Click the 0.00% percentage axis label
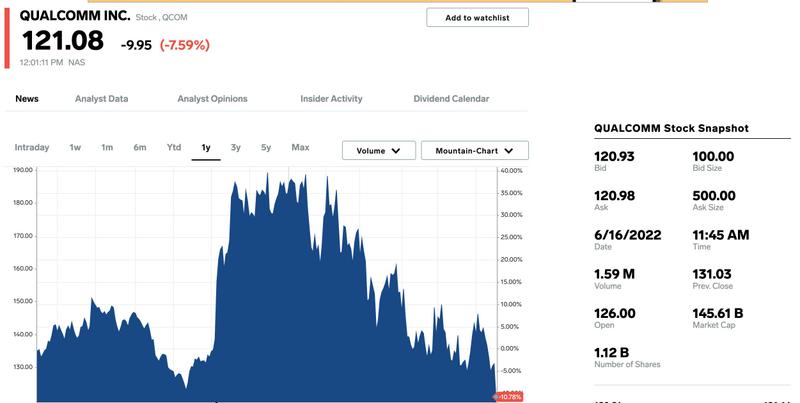This screenshot has height=403, width=800. [x=510, y=349]
